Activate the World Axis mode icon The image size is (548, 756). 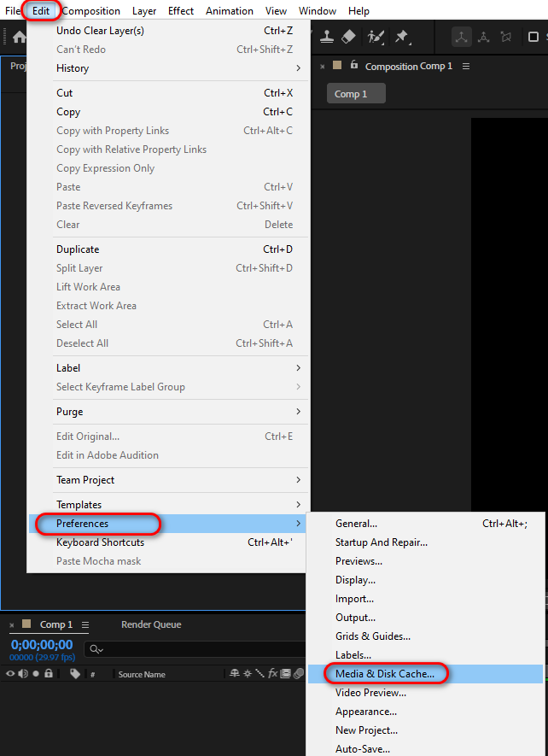(x=483, y=37)
